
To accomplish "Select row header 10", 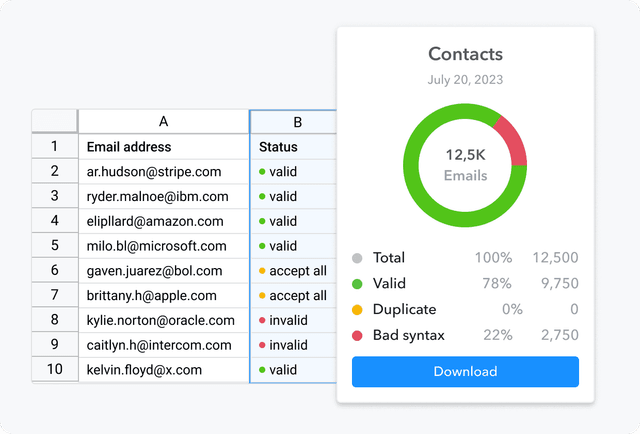I will [x=55, y=369].
